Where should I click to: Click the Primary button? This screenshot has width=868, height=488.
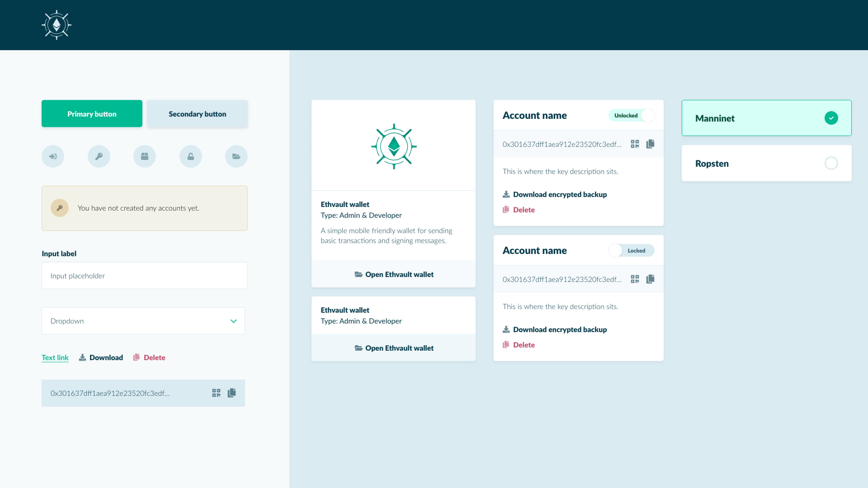click(92, 113)
